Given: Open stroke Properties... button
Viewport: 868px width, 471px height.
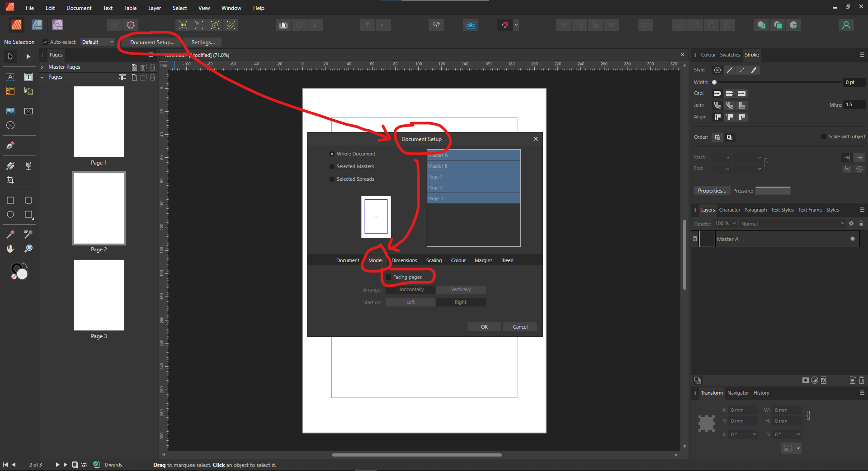Looking at the screenshot, I should coord(712,191).
